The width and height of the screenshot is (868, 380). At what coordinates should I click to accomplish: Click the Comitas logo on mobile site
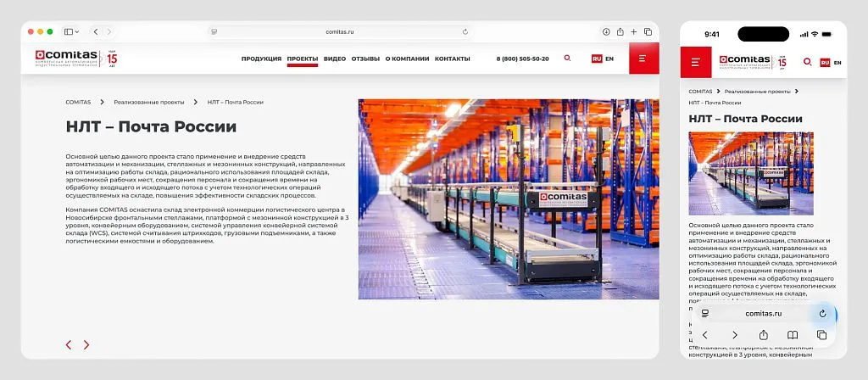coord(753,62)
